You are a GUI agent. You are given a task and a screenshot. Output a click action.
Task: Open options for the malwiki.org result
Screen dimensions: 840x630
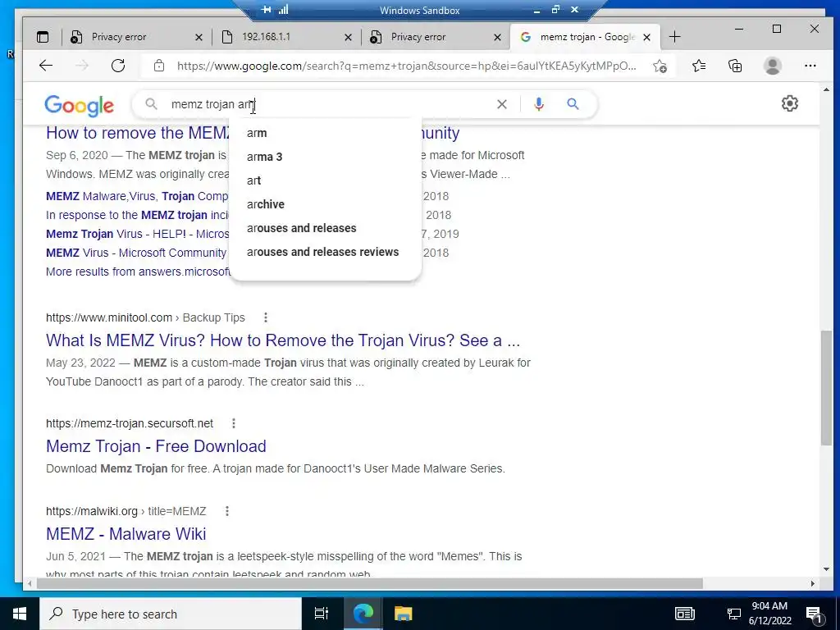tap(227, 511)
